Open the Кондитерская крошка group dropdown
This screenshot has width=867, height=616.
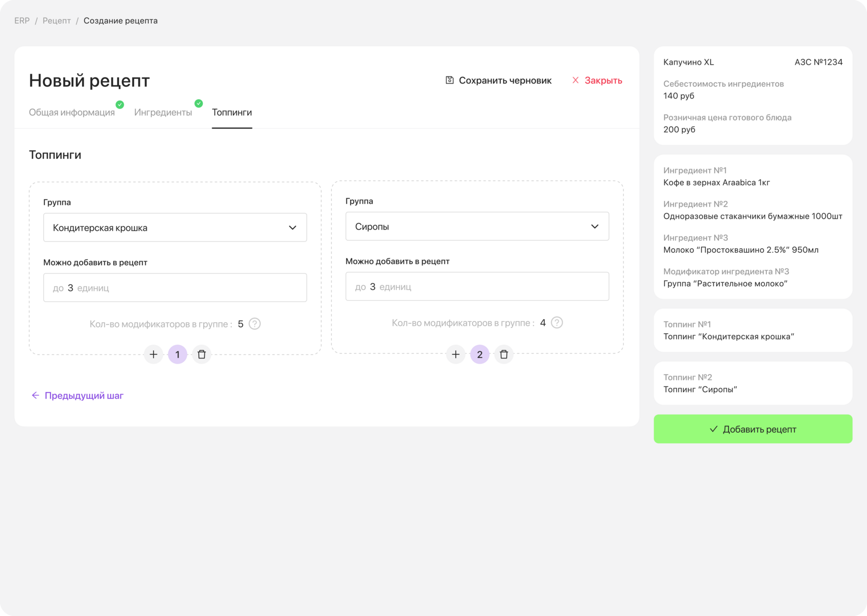[175, 228]
